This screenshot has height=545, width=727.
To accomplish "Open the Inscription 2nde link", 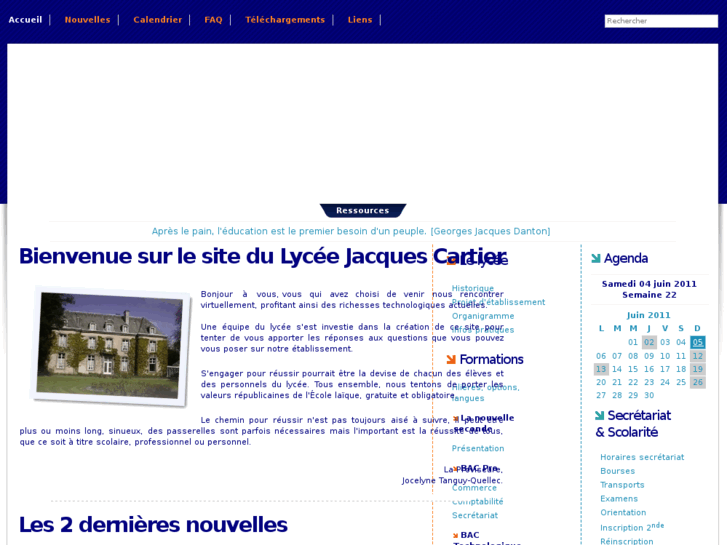I will pos(632,527).
